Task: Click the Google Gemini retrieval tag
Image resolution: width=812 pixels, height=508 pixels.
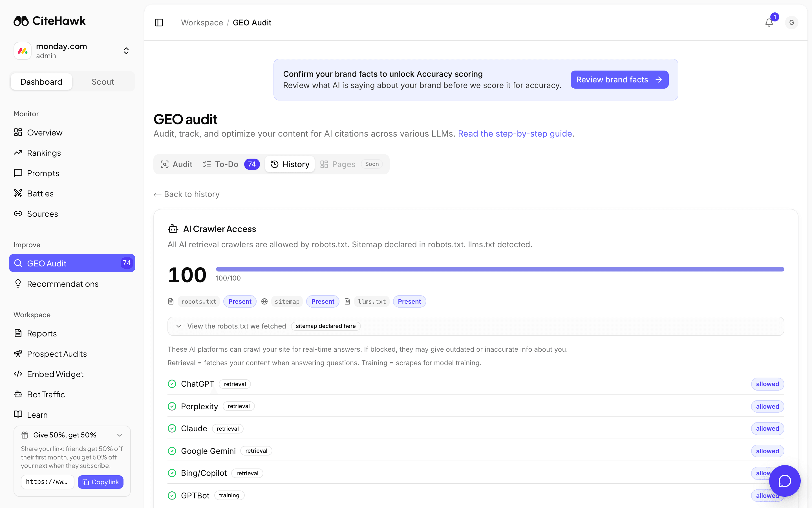Action: 256,450
